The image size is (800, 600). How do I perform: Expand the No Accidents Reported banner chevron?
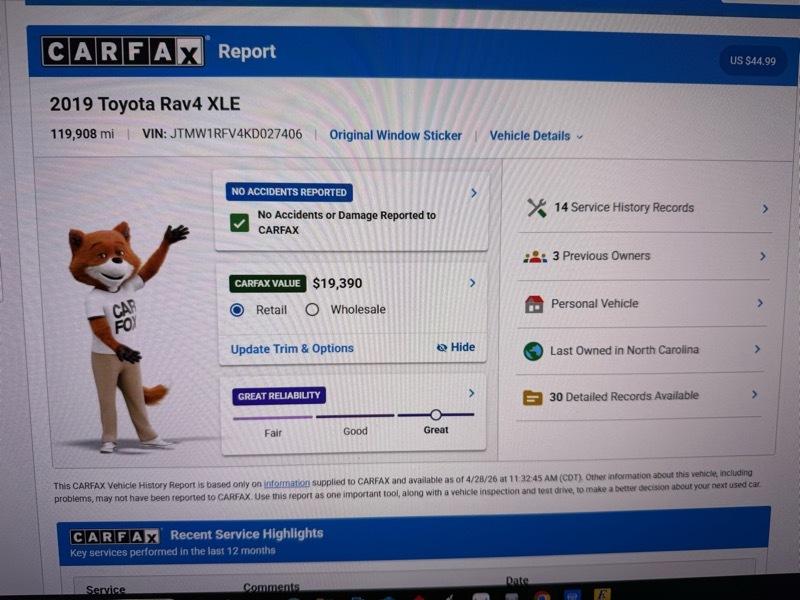coord(474,191)
